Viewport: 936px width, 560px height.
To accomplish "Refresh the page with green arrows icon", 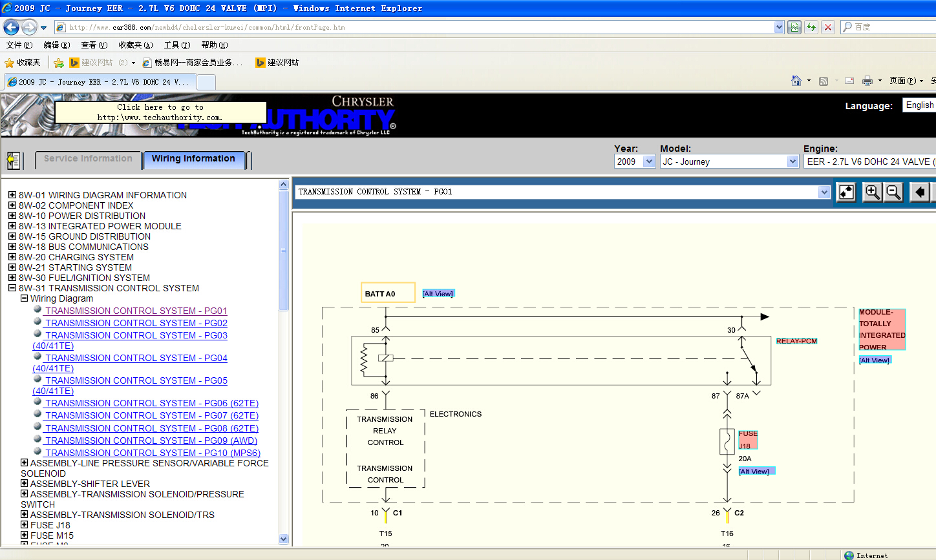I will tap(811, 27).
